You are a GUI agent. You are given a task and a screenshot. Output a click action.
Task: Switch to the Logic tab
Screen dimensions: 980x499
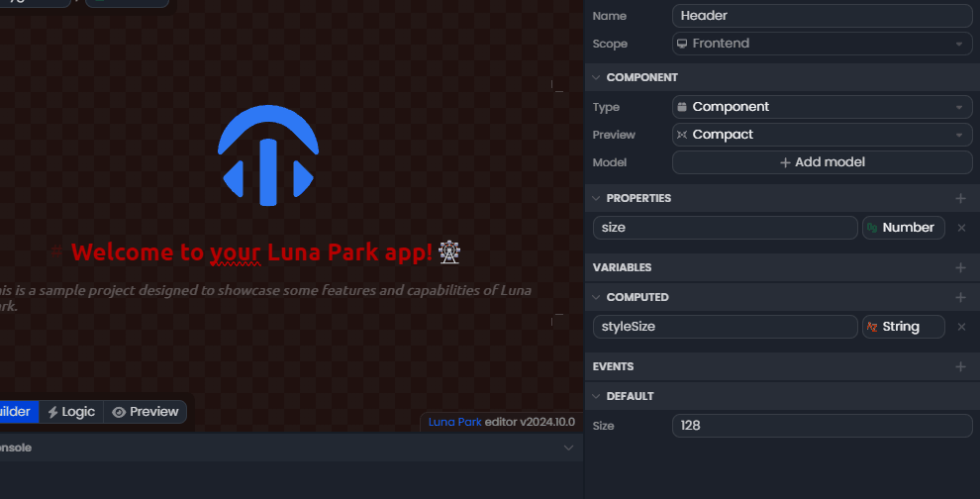71,412
